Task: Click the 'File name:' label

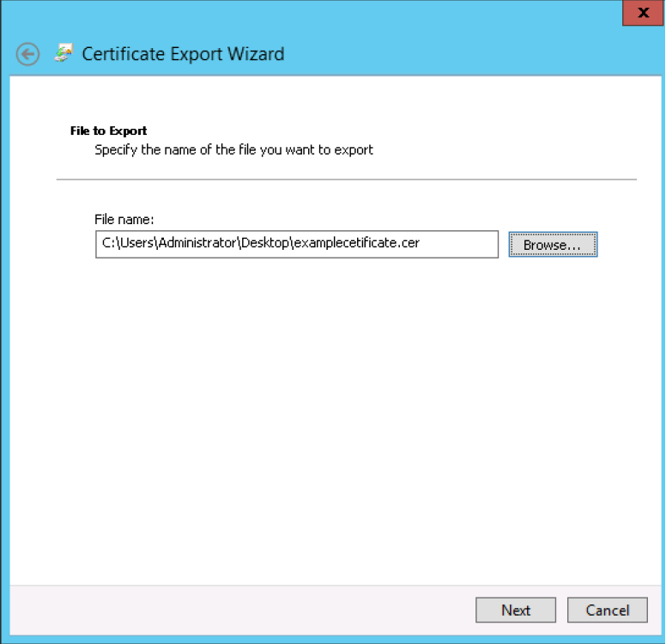Action: click(x=124, y=219)
